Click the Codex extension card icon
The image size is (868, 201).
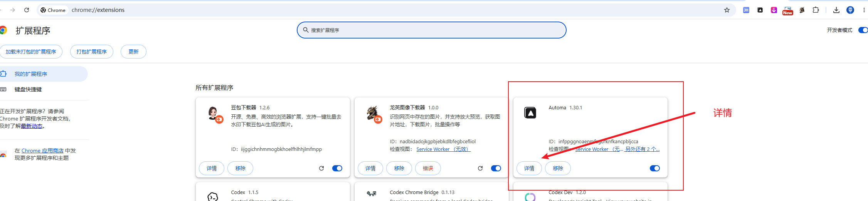click(x=213, y=196)
